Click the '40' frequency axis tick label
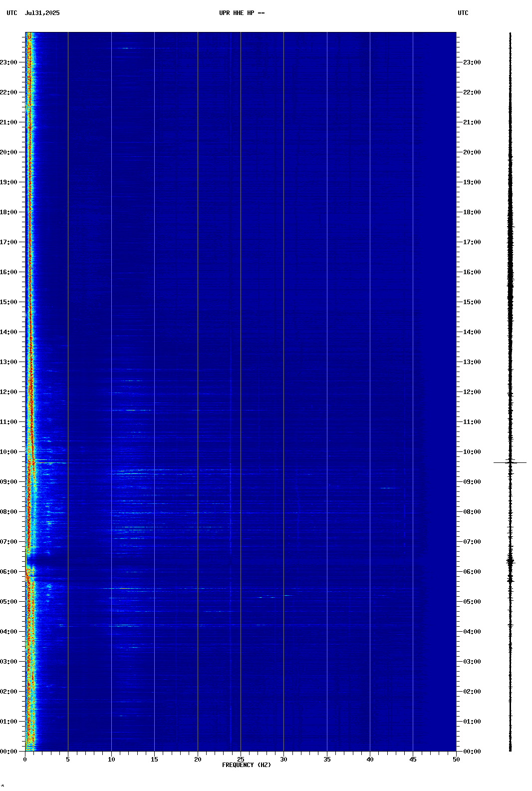The image size is (532, 791). coord(370,760)
